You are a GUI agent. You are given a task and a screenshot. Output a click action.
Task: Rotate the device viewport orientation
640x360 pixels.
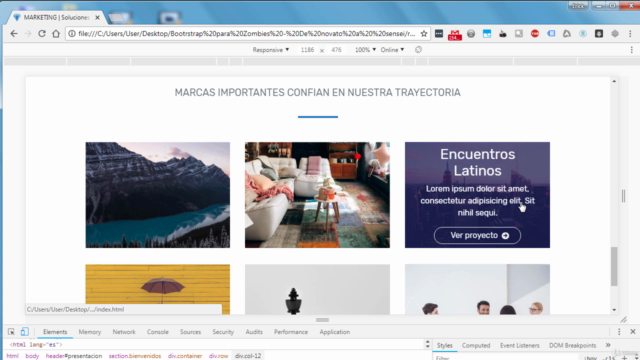tap(418, 50)
